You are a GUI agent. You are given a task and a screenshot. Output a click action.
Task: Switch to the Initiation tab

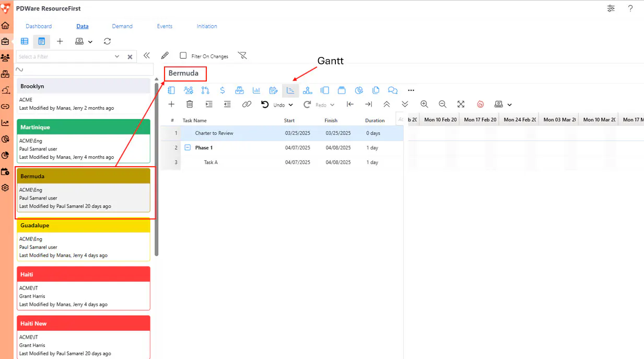[207, 26]
